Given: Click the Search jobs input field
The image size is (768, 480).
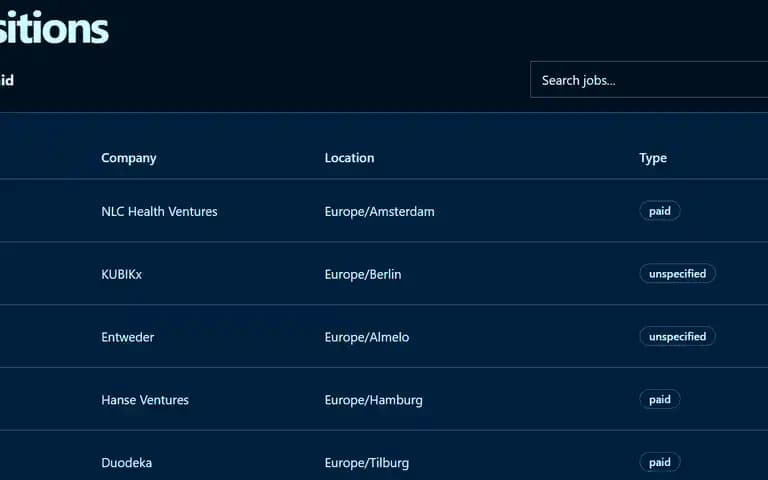Looking at the screenshot, I should pyautogui.click(x=649, y=80).
